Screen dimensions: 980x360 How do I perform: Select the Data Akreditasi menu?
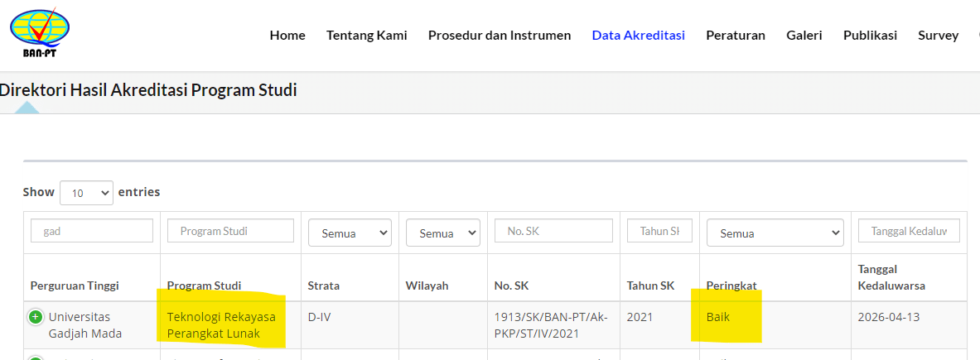(638, 36)
